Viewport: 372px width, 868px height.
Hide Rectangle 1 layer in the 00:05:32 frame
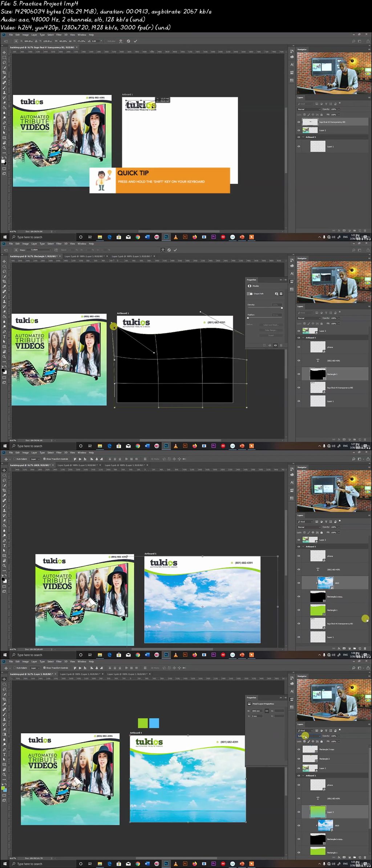(x=299, y=610)
